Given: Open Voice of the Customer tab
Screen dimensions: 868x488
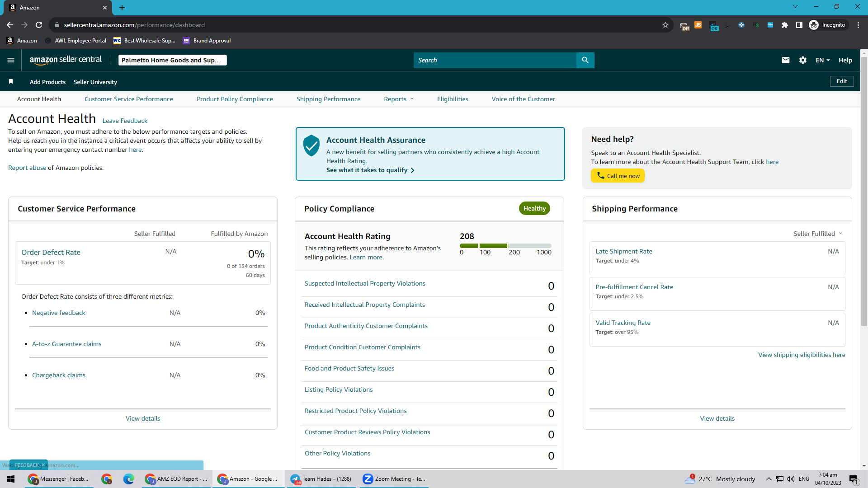Looking at the screenshot, I should click(524, 99).
